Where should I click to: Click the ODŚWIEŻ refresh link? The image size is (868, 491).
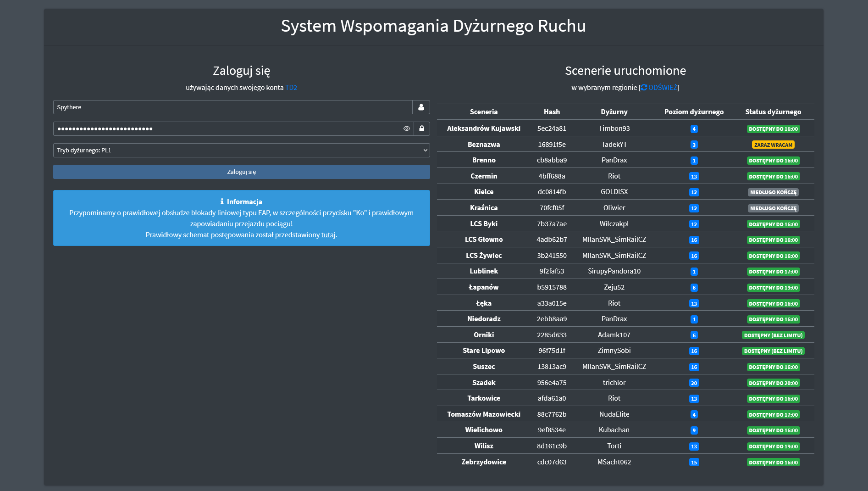tap(663, 88)
